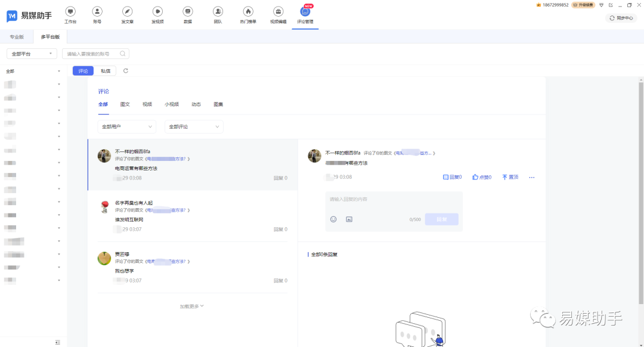
Task: Open 评论管理 comment management
Action: pos(305,15)
